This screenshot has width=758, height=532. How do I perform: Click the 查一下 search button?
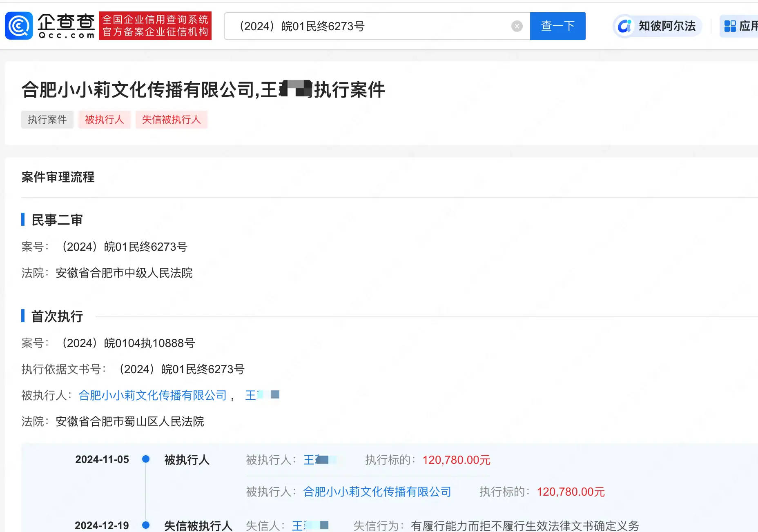[557, 26]
